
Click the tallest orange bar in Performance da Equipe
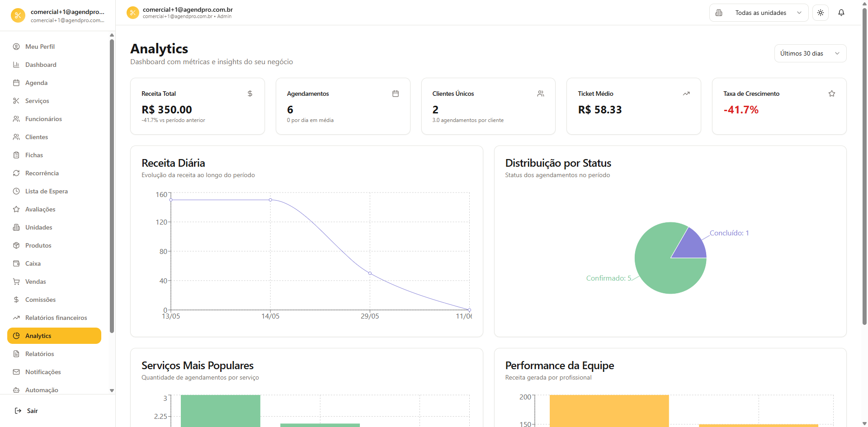coord(609,411)
